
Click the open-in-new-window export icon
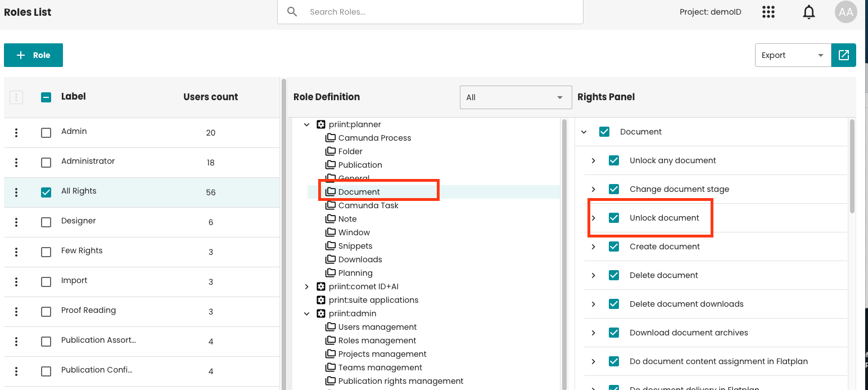click(843, 55)
